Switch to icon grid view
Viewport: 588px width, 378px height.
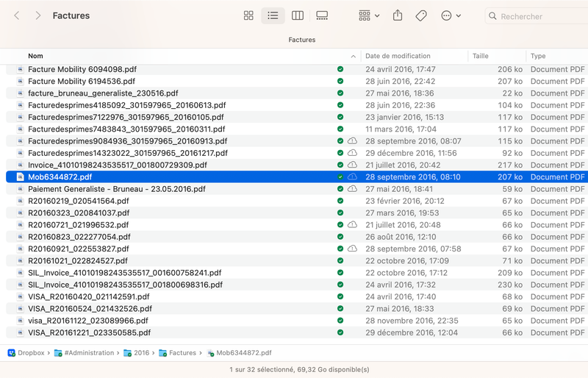[248, 15]
